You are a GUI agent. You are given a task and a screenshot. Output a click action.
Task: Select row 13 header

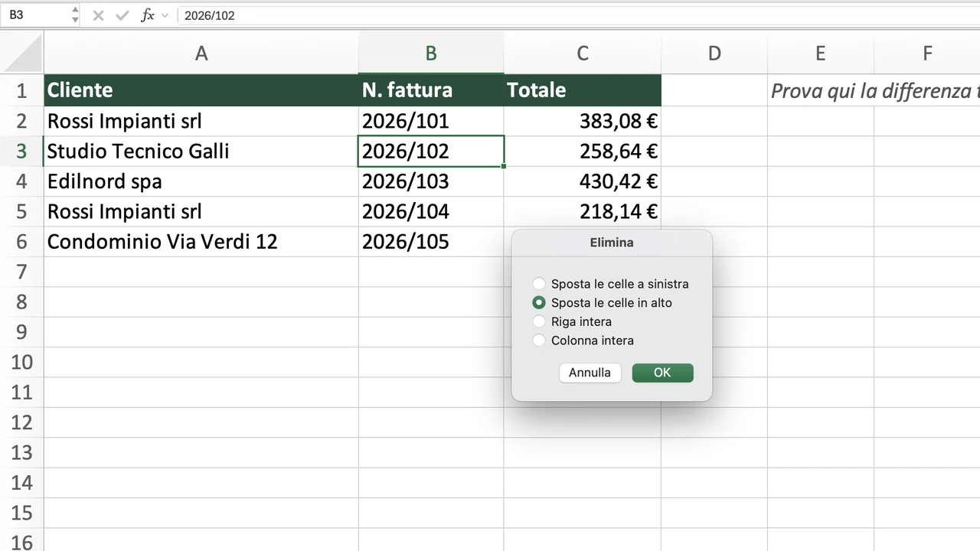point(21,452)
